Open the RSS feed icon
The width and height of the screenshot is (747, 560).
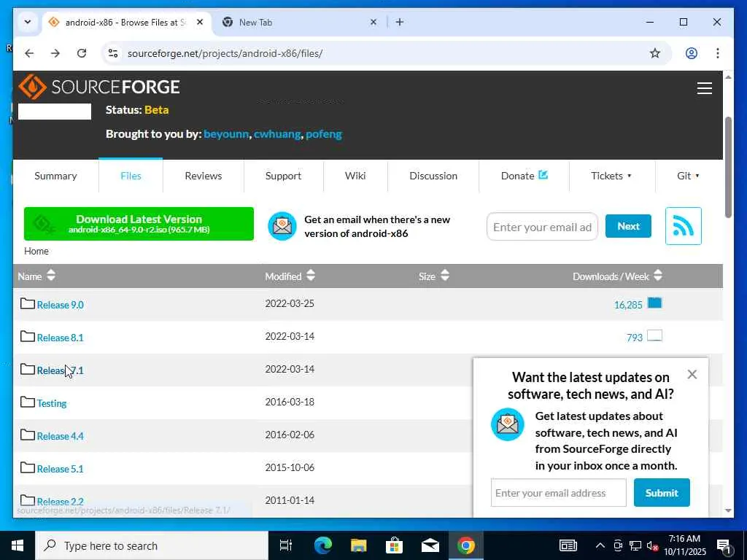click(x=683, y=226)
